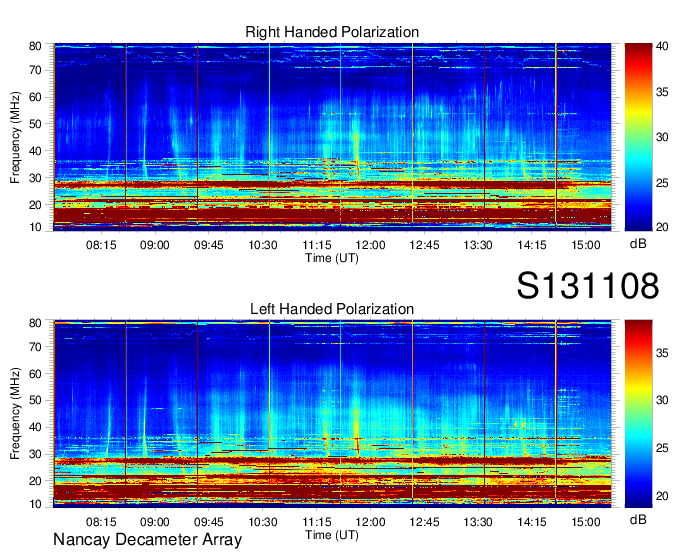Click "Time (UT)" label under Right Handed plot
680x552 pixels.
click(332, 258)
